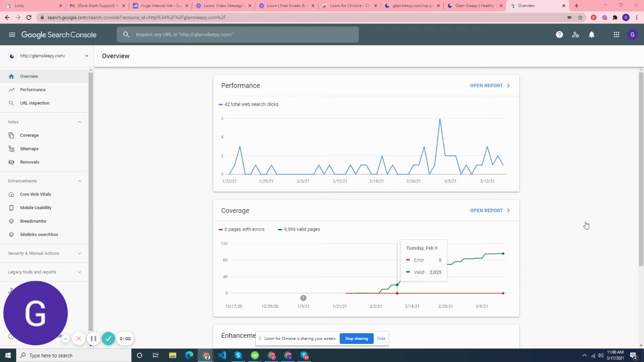
Task: Expand Security & Manual Actions section
Action: 79,253
